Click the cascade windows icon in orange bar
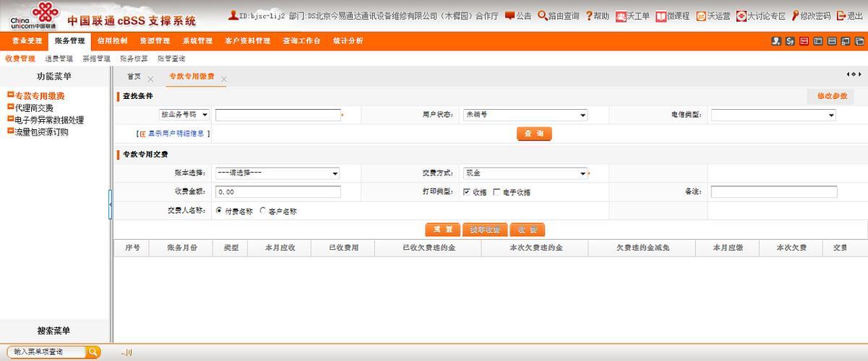 click(x=846, y=41)
